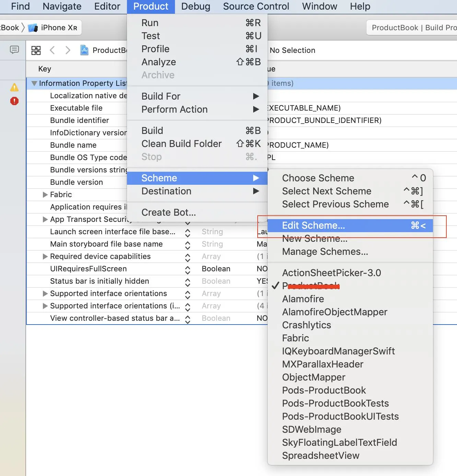Select the Pods-ProductBookUITests scheme
The image size is (457, 476).
click(x=350, y=416)
